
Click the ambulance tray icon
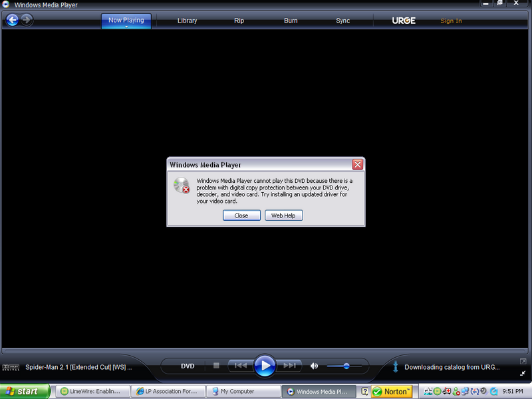point(446,392)
